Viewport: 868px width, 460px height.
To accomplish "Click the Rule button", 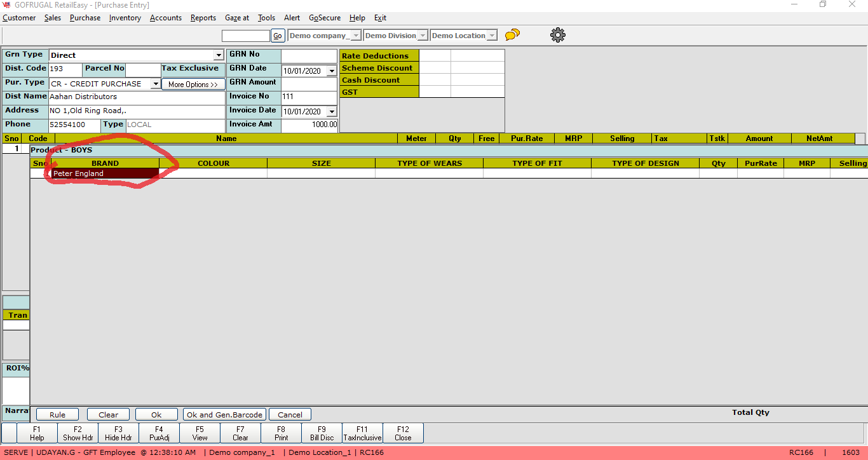I will pos(57,415).
